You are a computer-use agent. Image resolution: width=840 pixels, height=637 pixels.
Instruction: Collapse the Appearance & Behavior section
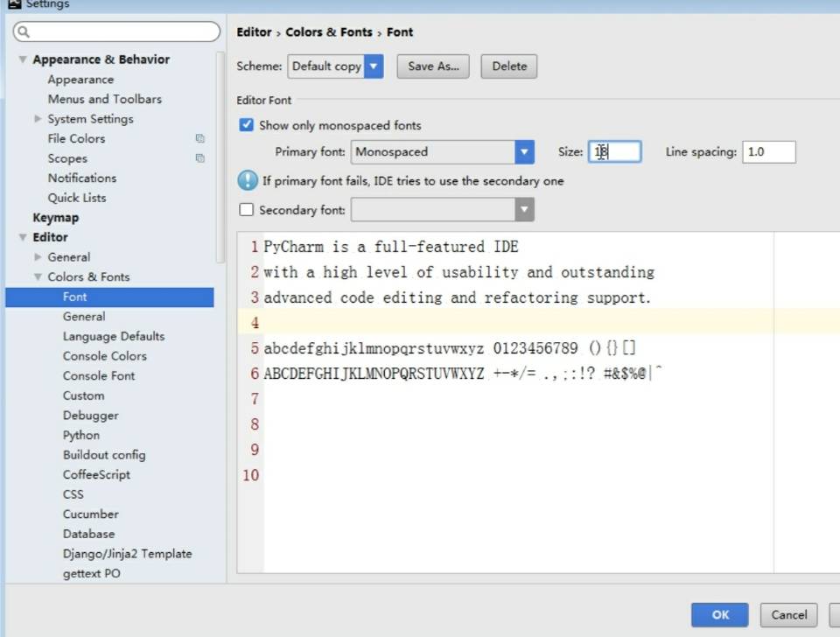[23, 59]
